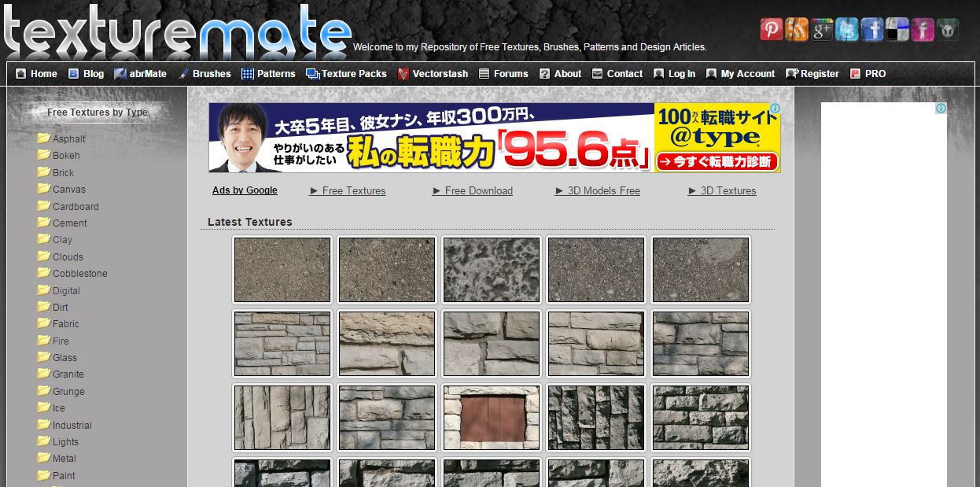Open abrMate in the navigation bar

[140, 74]
